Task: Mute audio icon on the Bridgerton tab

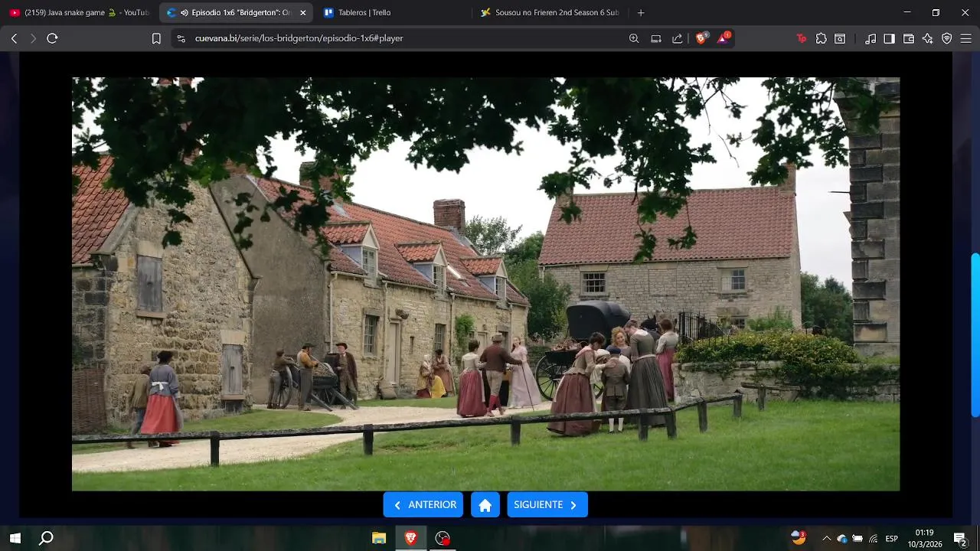Action: (185, 13)
